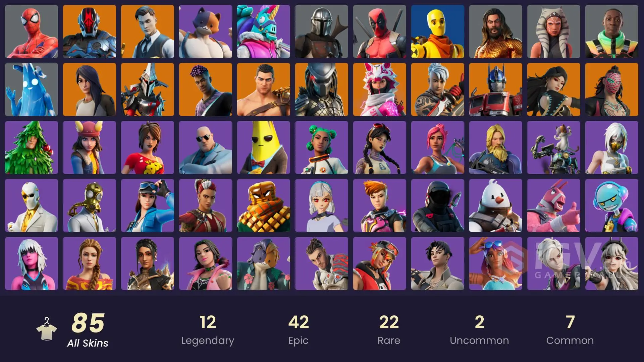The image size is (644, 362).
Task: Choose the yellow crash-test dummy skin
Action: tap(438, 32)
